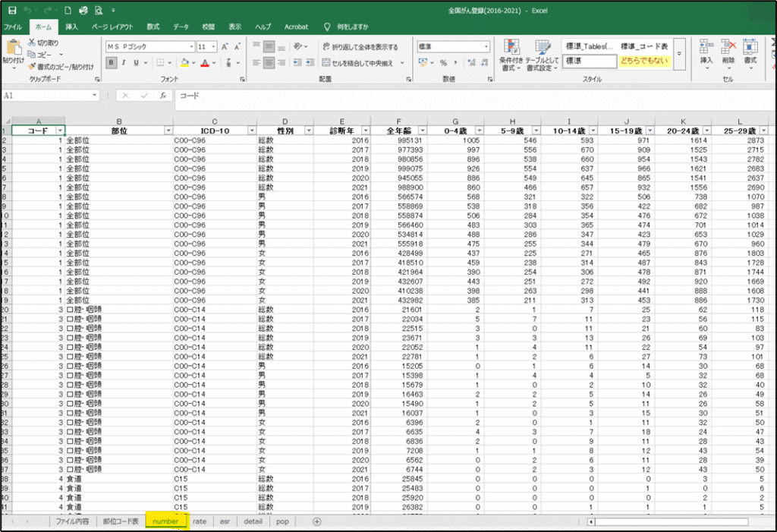The width and height of the screenshot is (777, 532).
Task: Expand the number format dropdown (標準)
Action: click(x=486, y=46)
